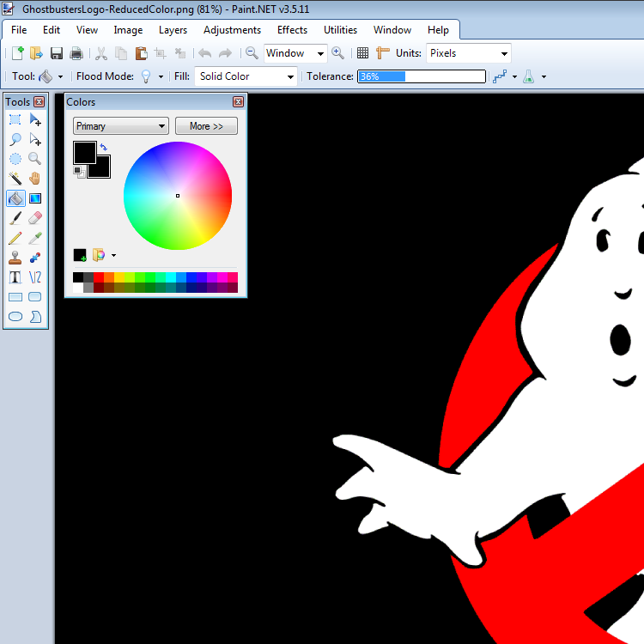Select the Move Selected Pixels tool
The image size is (644, 644).
click(x=35, y=119)
